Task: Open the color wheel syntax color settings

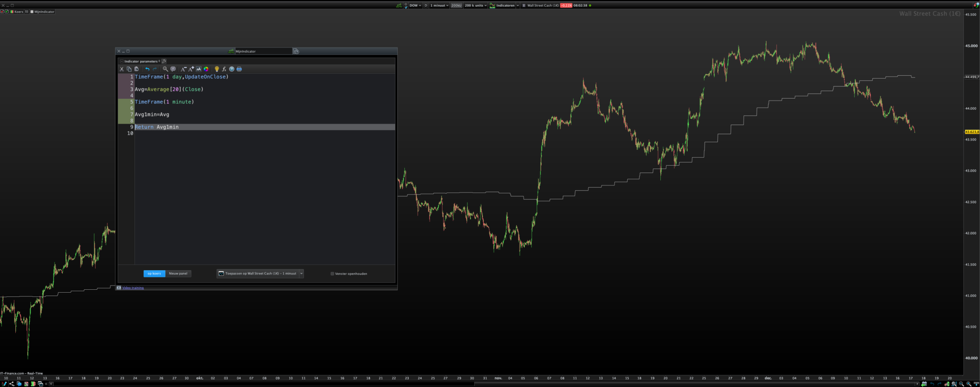Action: tap(206, 69)
